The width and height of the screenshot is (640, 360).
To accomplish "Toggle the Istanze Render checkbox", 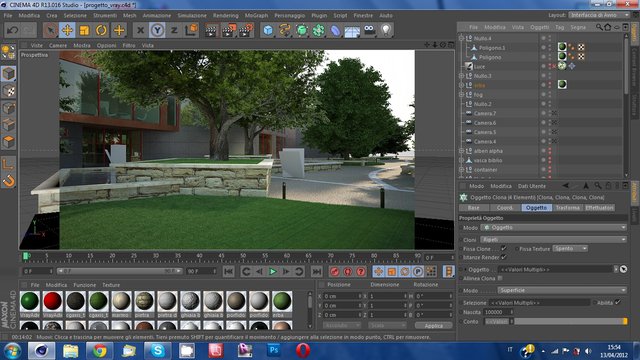I will [x=504, y=257].
